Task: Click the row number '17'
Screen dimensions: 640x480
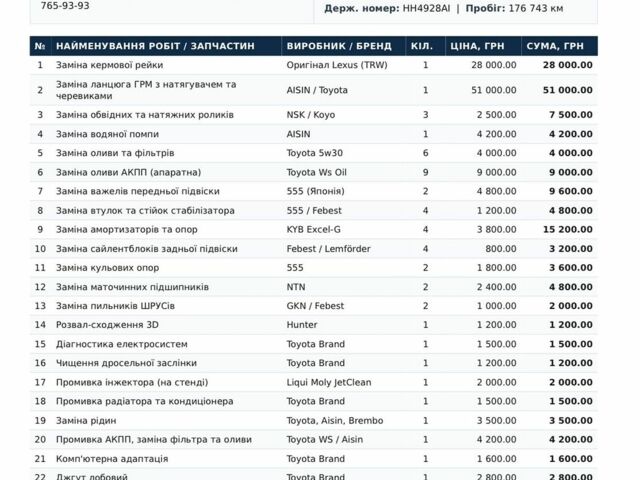Action: click(40, 382)
